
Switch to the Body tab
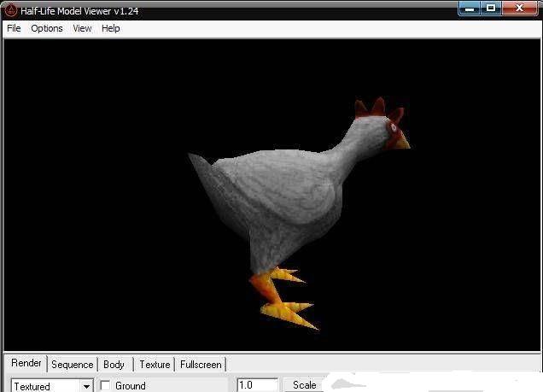coord(114,365)
